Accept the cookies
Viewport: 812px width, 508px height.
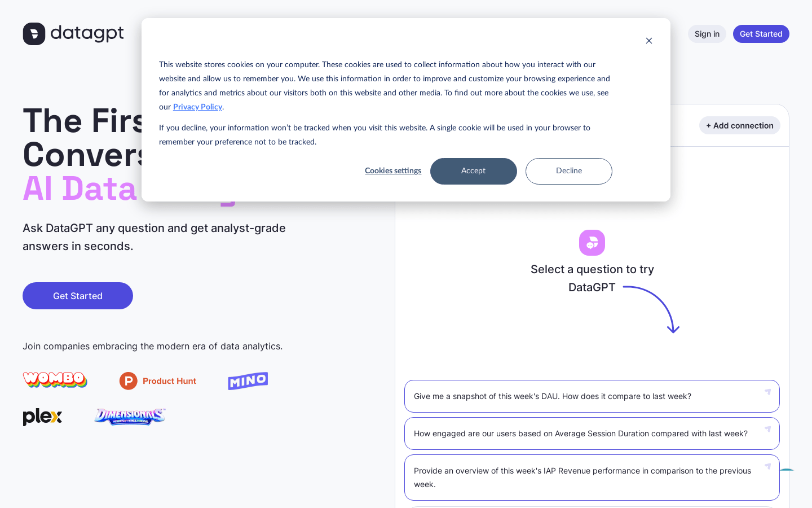coord(474,171)
